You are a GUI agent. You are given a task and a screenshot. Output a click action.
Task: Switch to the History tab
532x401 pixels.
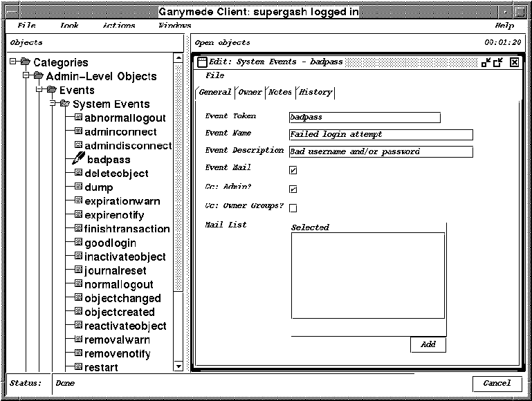pyautogui.click(x=315, y=92)
